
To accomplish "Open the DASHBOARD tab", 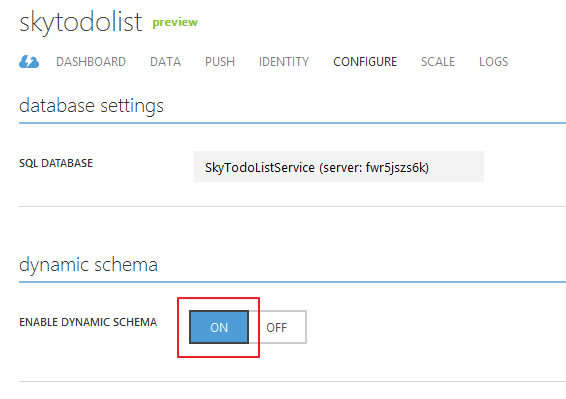I will click(91, 62).
